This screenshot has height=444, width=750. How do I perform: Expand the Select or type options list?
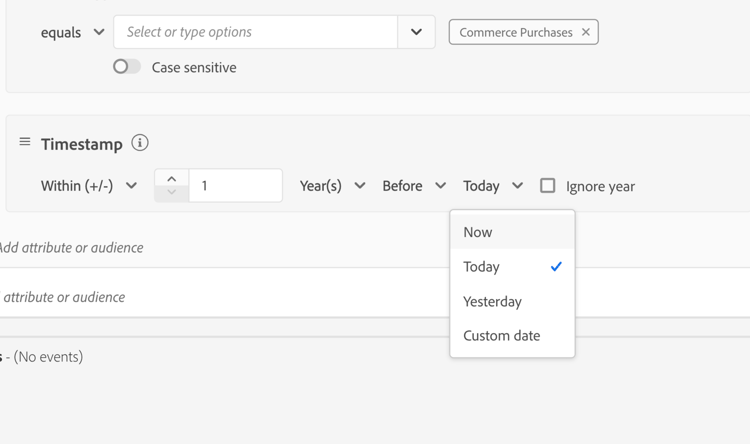tap(416, 32)
